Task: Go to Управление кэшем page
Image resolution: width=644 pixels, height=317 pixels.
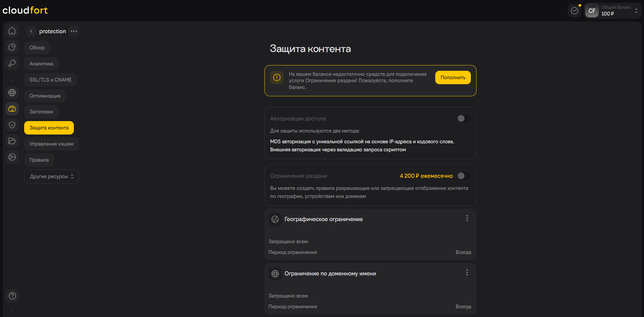Action: (51, 144)
